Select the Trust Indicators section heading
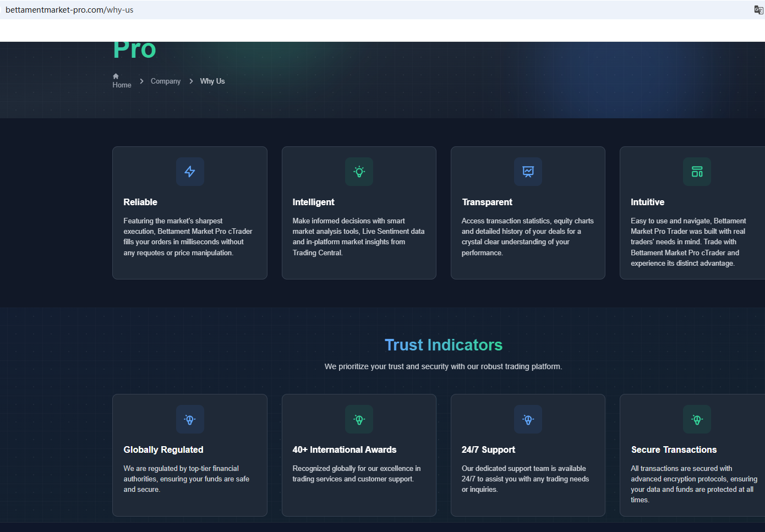 [443, 345]
